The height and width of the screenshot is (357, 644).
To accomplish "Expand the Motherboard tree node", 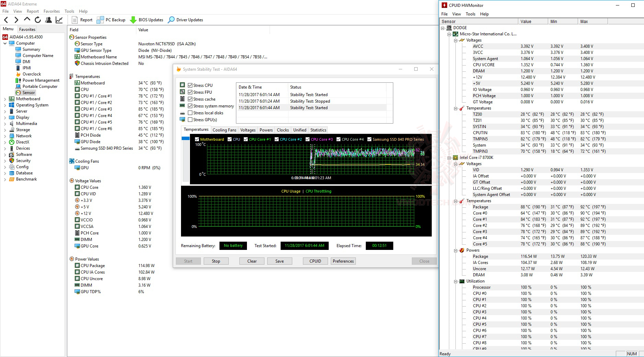I will pyautogui.click(x=5, y=99).
